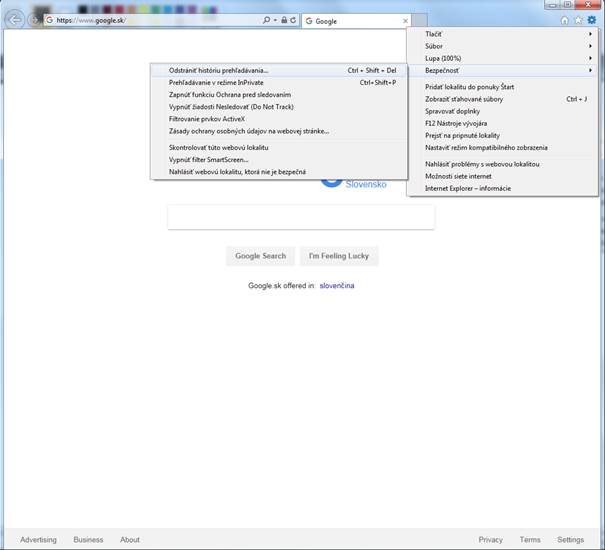Click the Google Search button
Viewport: 605px width, 550px height.
(260, 256)
